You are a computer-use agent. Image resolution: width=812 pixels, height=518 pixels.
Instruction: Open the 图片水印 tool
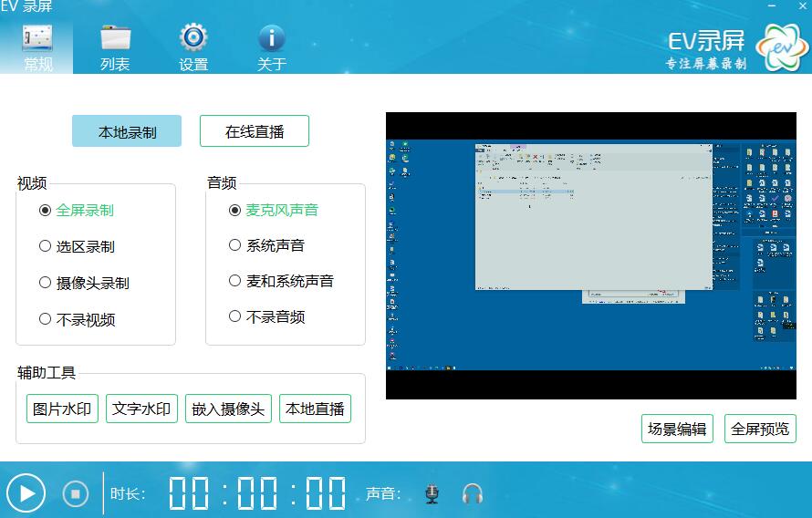62,409
